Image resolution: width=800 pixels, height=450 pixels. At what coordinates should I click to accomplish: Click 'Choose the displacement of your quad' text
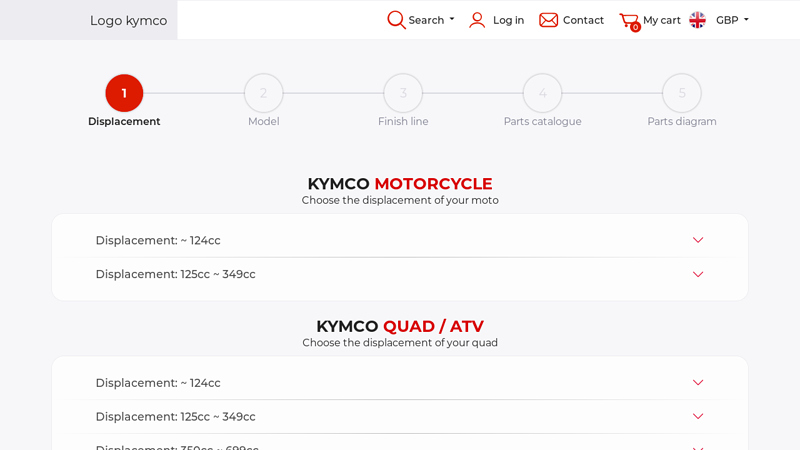tap(400, 342)
